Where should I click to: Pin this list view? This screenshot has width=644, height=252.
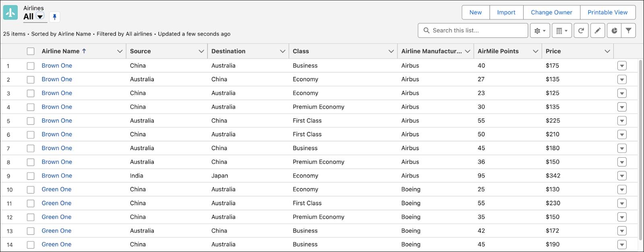55,17
